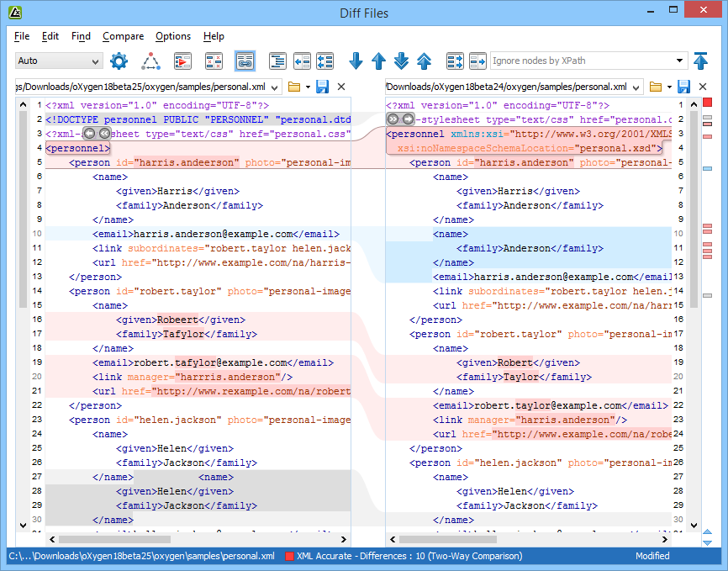Jump to next difference with down arrow icon
This screenshot has width=728, height=571.
coord(355,61)
